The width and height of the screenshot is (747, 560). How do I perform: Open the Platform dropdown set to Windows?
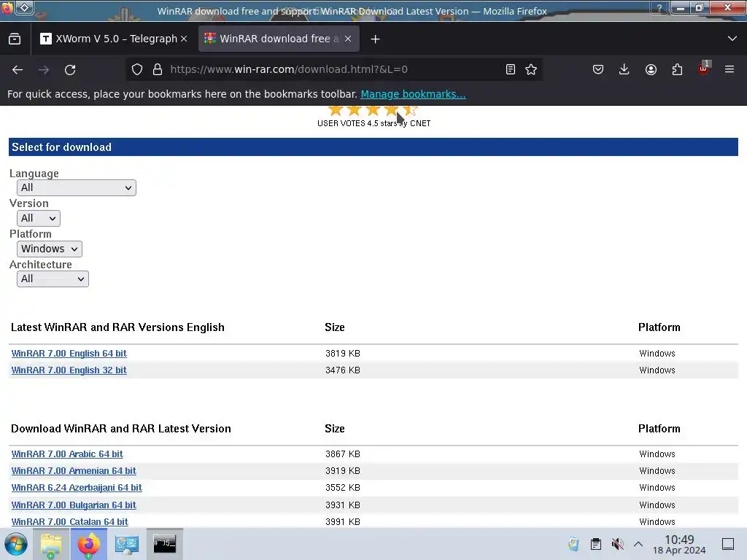[50, 249]
